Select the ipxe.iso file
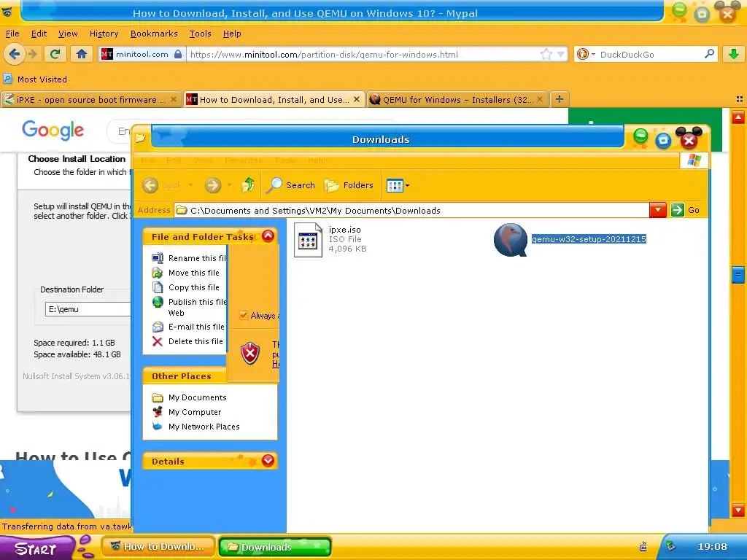The image size is (747, 560). [x=330, y=239]
